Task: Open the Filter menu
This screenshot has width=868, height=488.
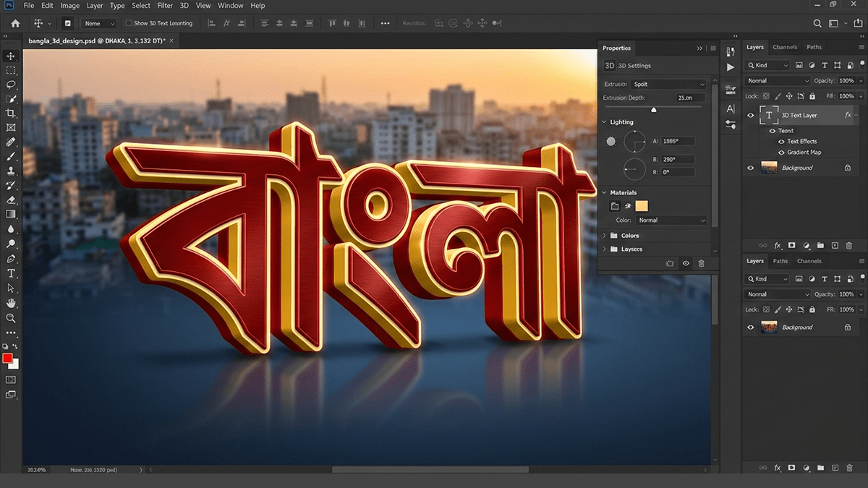Action: click(165, 6)
